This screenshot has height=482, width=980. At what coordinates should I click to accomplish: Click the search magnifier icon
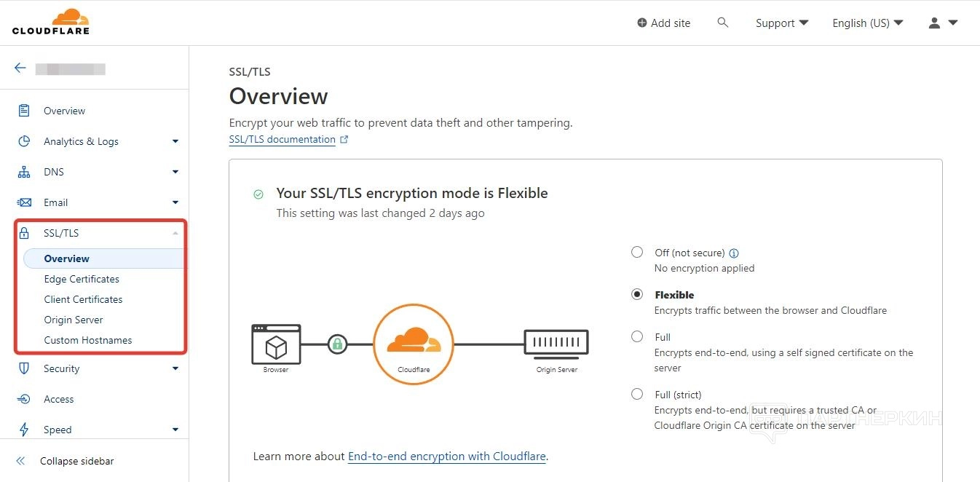(723, 23)
